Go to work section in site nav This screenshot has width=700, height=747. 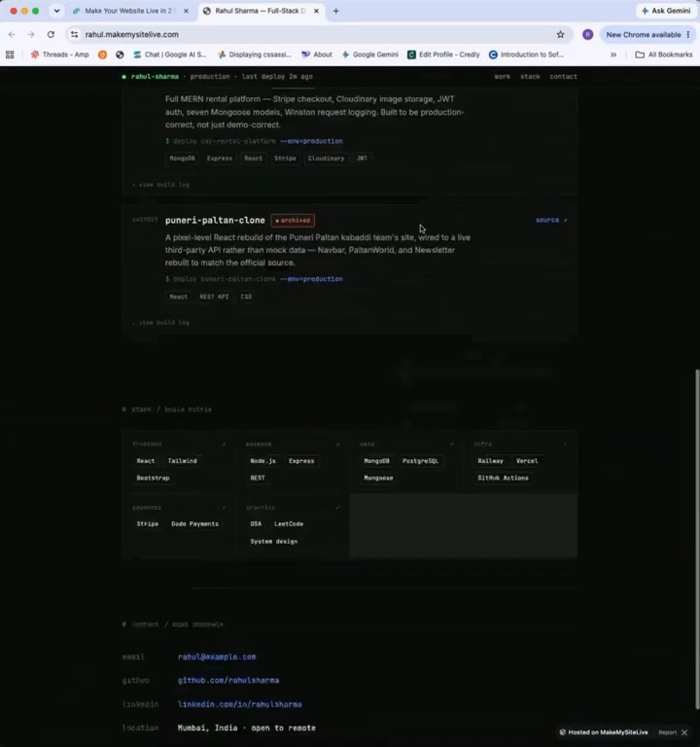coord(502,76)
